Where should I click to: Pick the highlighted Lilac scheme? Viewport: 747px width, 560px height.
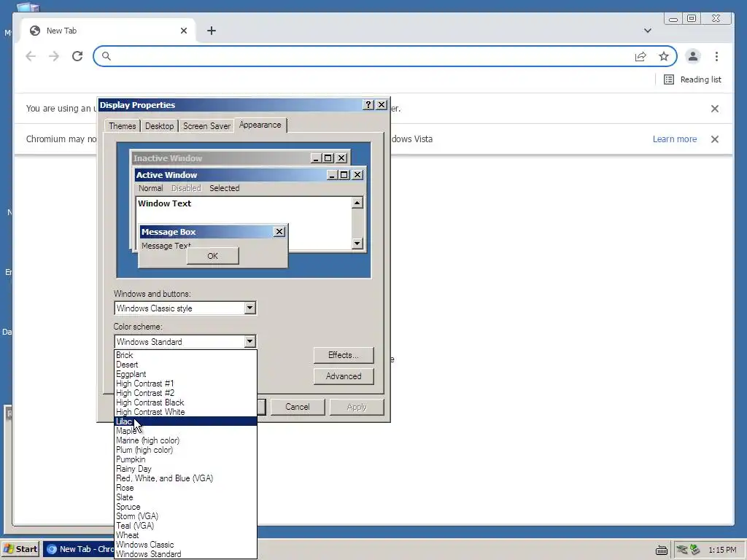186,421
